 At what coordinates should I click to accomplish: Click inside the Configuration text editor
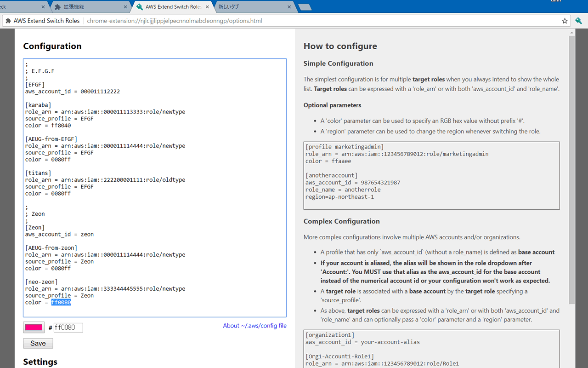coord(155,184)
